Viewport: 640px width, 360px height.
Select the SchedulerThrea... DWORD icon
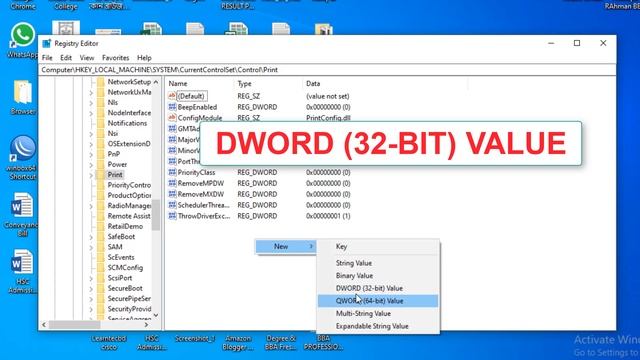[x=172, y=205]
